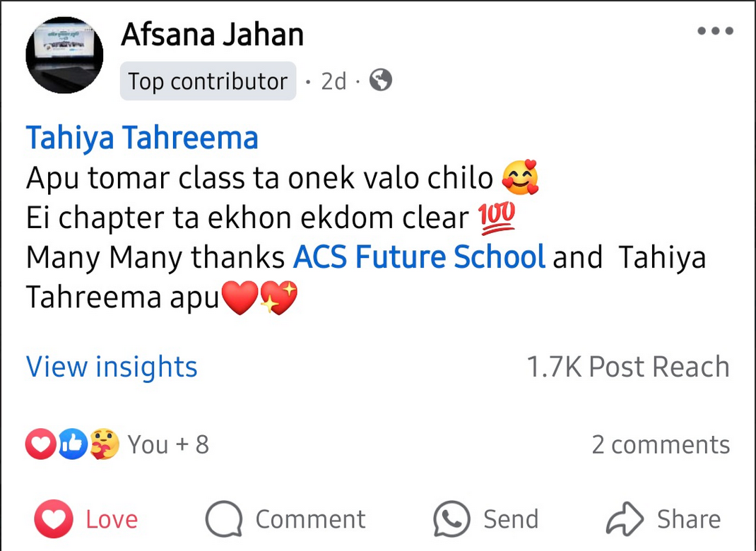The height and width of the screenshot is (551, 756).
Task: Open the ACS Future School page link
Action: click(x=419, y=258)
